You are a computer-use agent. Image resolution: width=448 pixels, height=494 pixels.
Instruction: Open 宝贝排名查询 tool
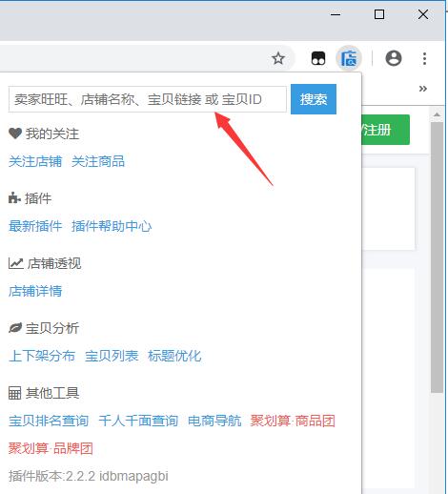[49, 421]
